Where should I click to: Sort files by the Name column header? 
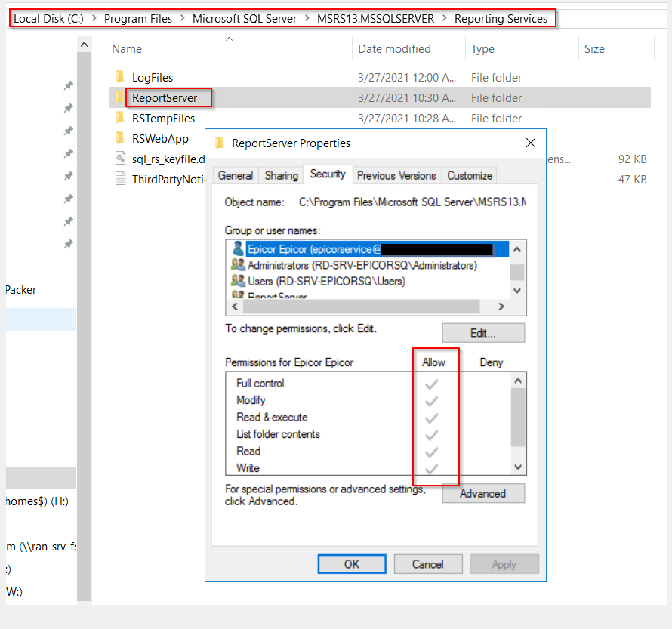(126, 48)
